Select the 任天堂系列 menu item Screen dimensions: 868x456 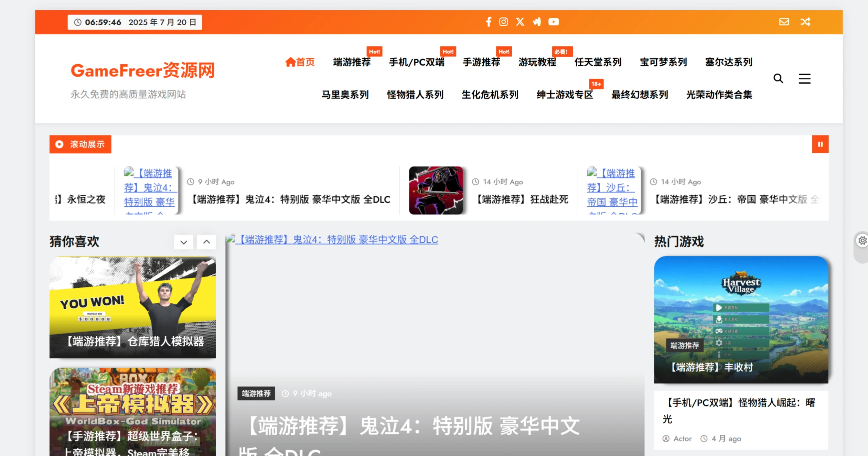coord(598,62)
